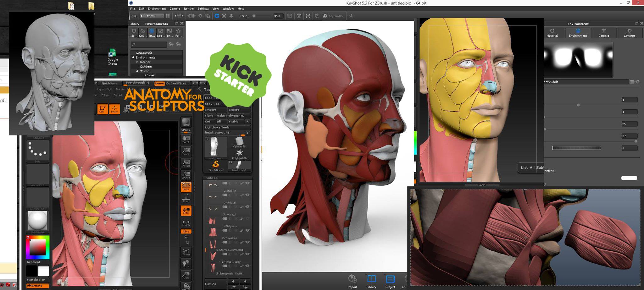This screenshot has height=290, width=644.
Task: Pause the KeyShot real-time render
Action: [168, 16]
